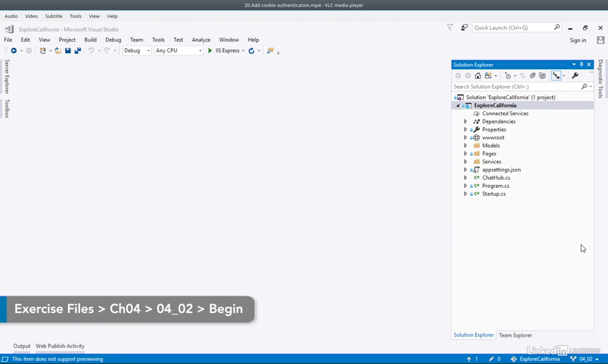Click the Navigate Backward arrow in toolbar
This screenshot has height=364, width=608.
tap(13, 51)
